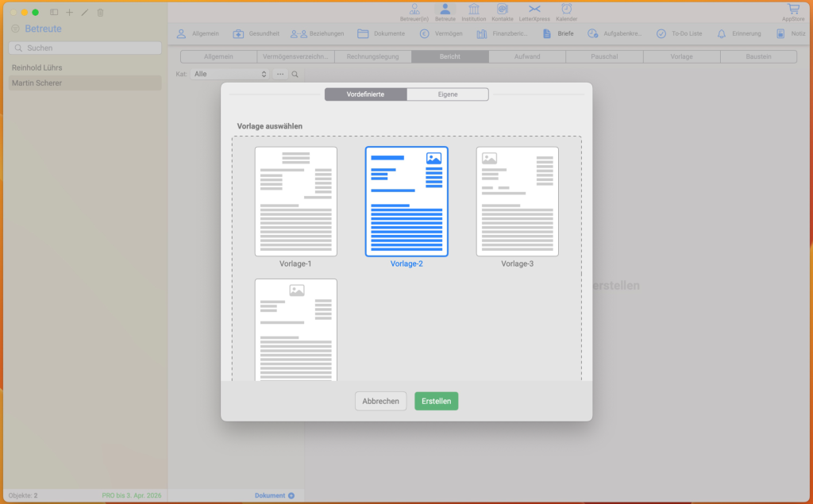The width and height of the screenshot is (813, 504).
Task: Open the AppStore cart icon
Action: [792, 10]
